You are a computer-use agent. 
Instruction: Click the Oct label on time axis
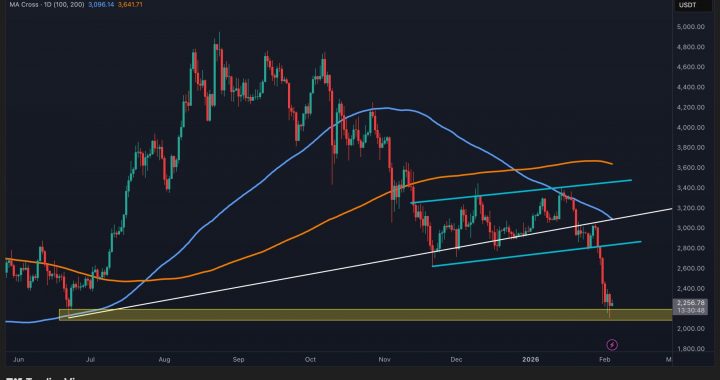311,360
